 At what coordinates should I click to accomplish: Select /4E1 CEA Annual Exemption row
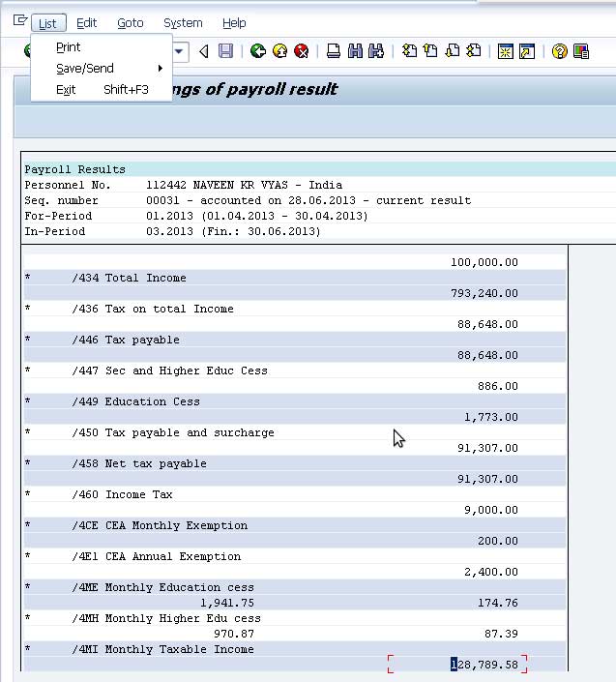295,556
